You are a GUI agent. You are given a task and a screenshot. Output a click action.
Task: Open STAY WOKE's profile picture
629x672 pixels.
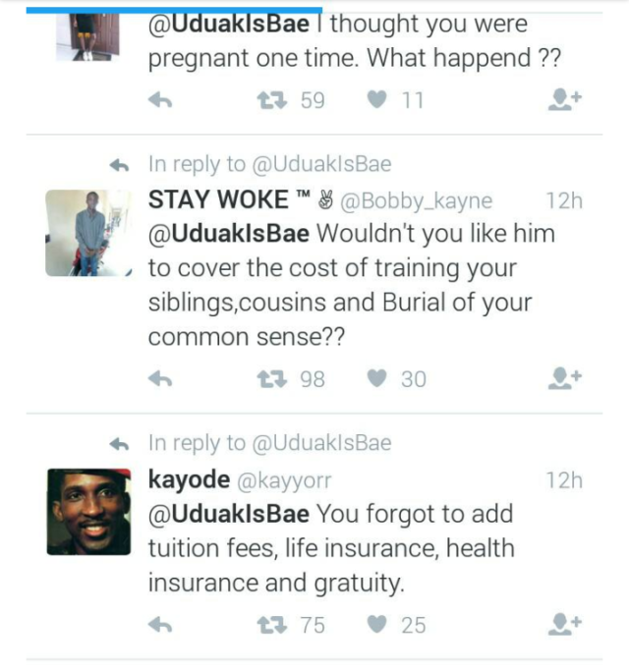[x=89, y=233]
